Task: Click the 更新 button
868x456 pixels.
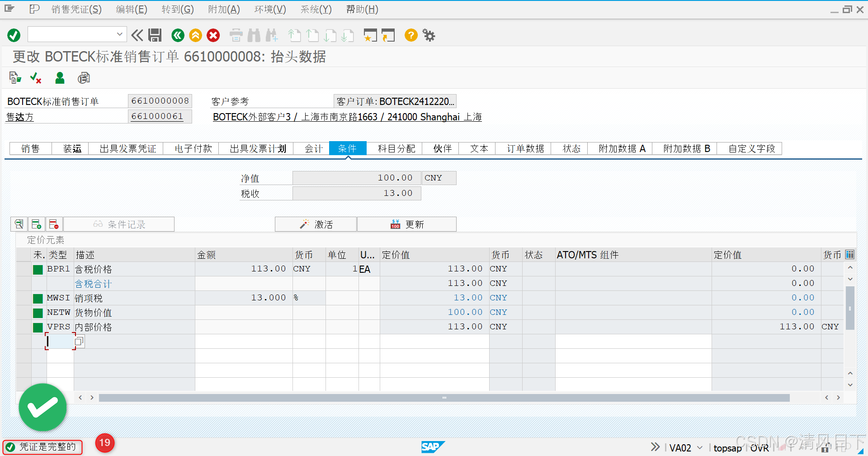Action: 407,224
